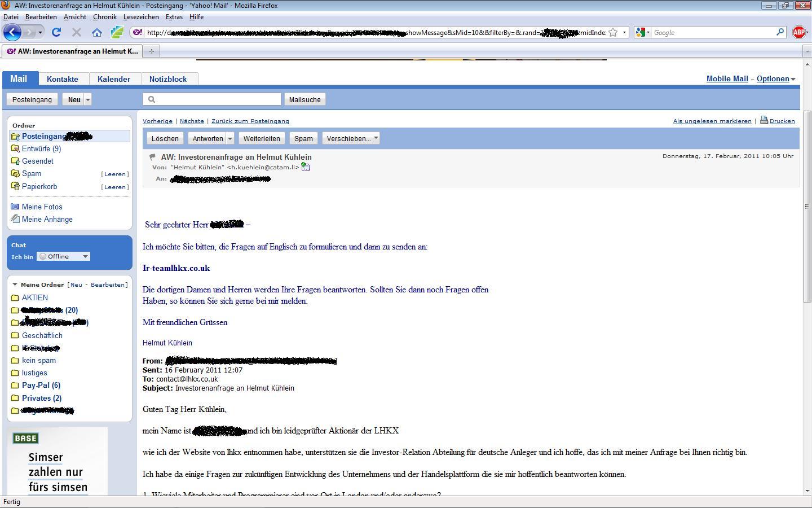The height and width of the screenshot is (508, 812).
Task: Follow the Zurück zum Posteingang link
Action: (250, 121)
